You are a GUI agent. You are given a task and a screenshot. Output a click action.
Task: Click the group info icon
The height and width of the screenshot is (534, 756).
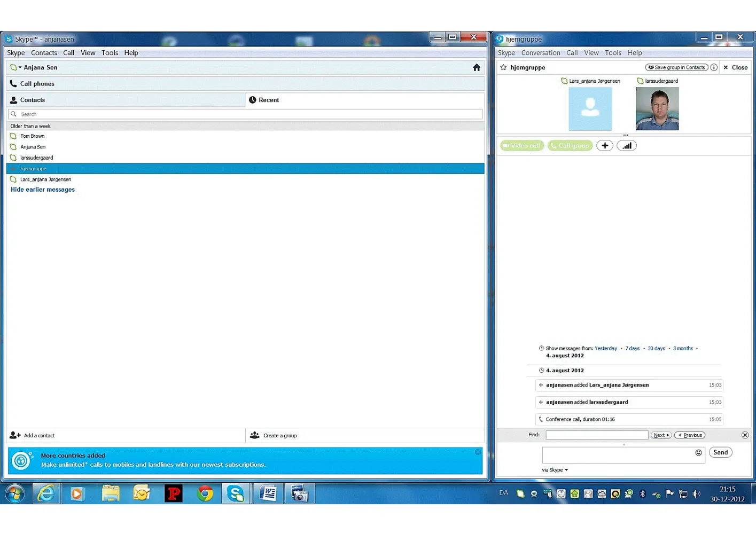point(714,68)
